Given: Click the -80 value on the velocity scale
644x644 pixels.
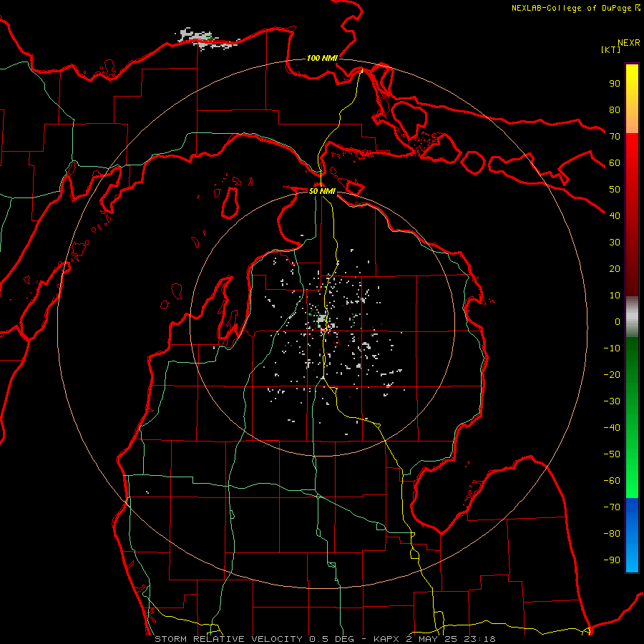Looking at the screenshot, I should click(x=612, y=534).
